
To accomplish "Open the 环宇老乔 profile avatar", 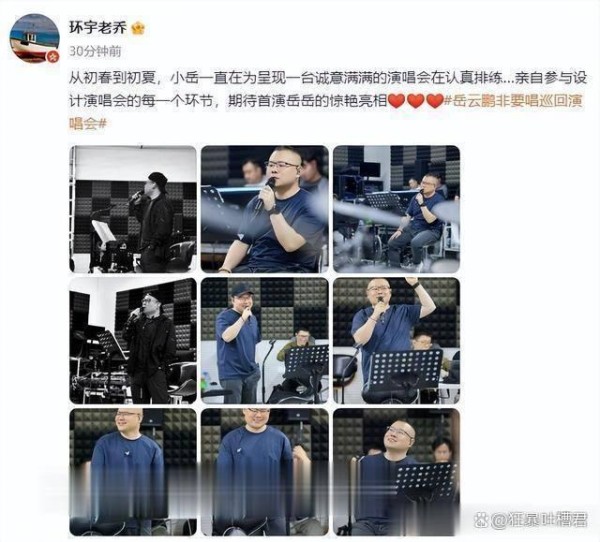I will pos(34,38).
